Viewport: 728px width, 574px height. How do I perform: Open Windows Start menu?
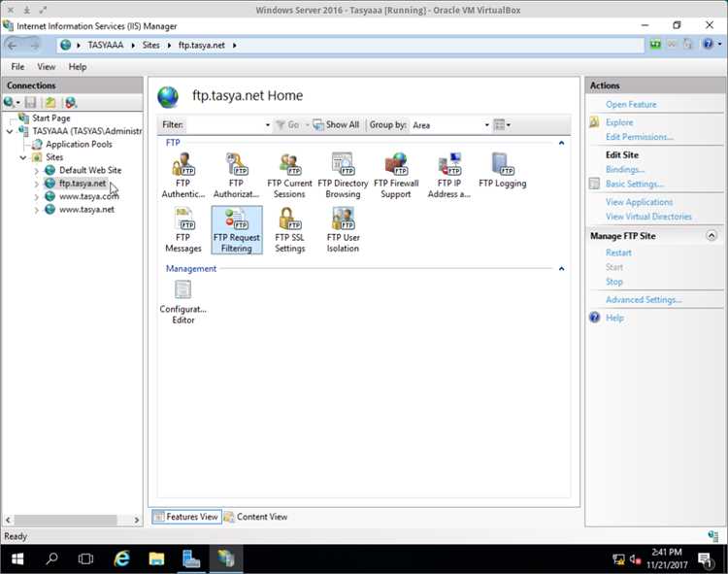[17, 558]
